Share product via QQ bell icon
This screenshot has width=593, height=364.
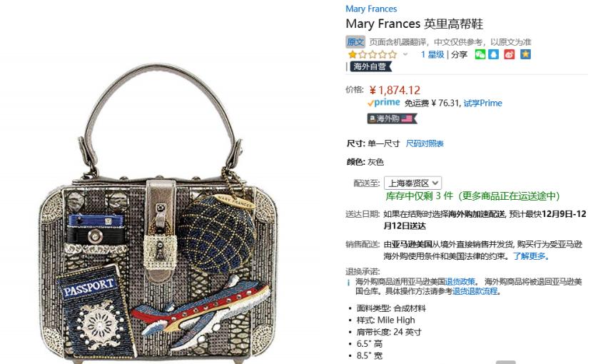pos(494,54)
